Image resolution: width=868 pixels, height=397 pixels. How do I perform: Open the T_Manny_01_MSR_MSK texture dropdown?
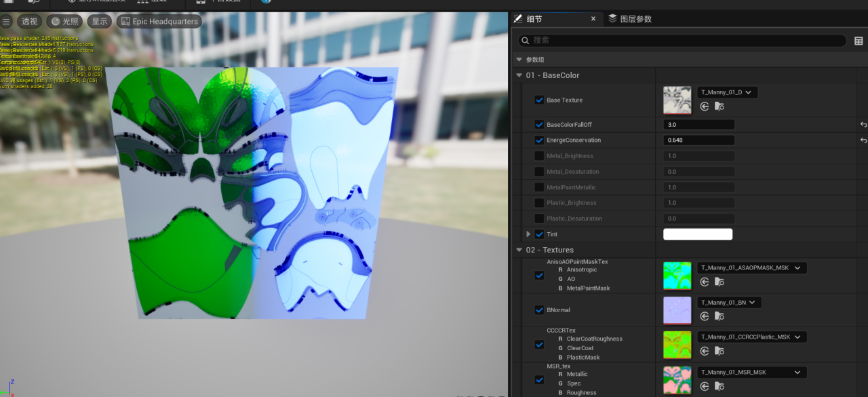[x=752, y=372]
